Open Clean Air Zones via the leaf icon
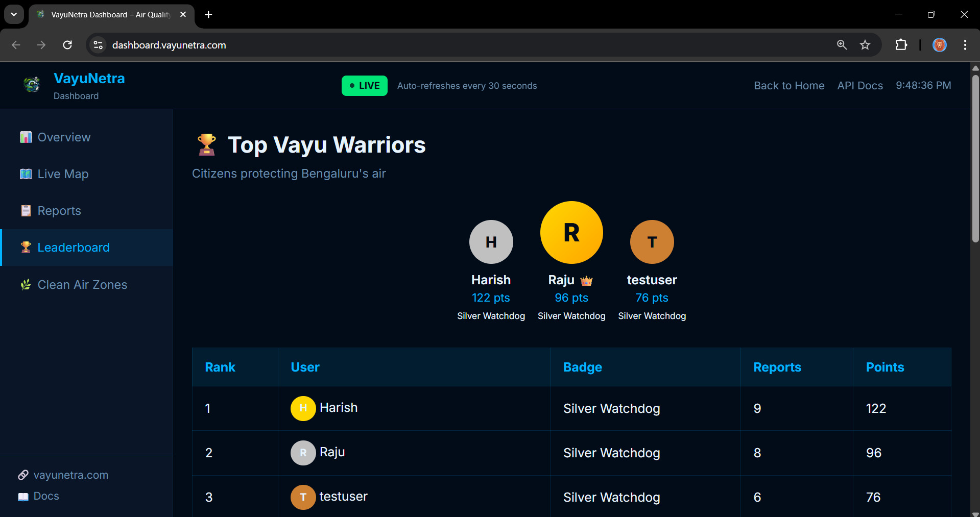Screen dimensions: 980x517 [26, 284]
